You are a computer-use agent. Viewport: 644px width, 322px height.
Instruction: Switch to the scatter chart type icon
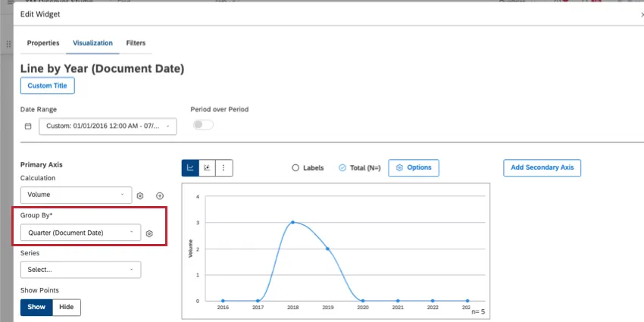(x=207, y=167)
